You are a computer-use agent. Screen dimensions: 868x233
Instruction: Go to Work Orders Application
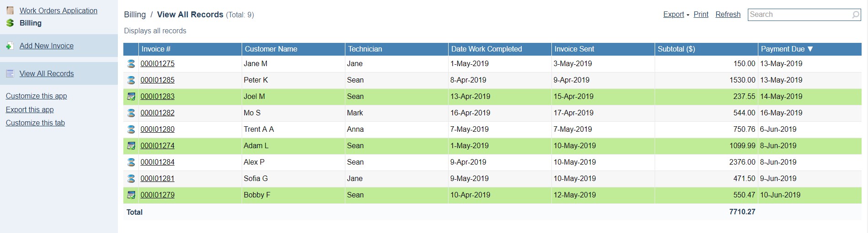[58, 10]
